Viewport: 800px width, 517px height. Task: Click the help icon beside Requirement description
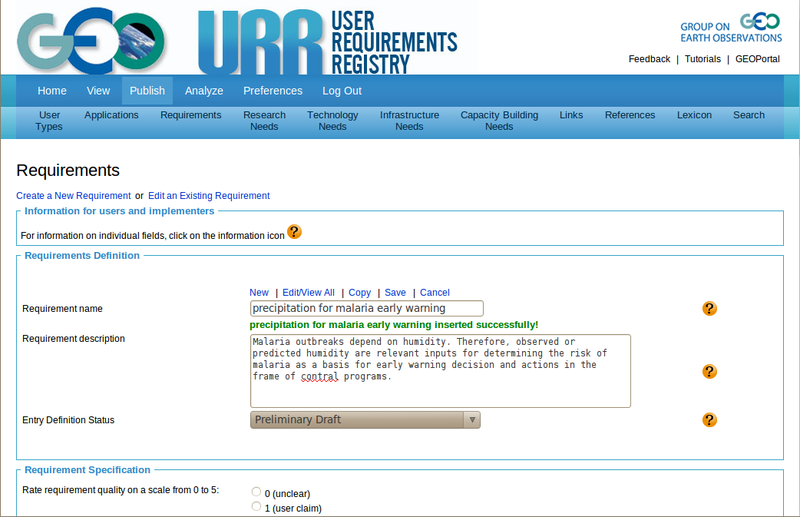click(709, 372)
